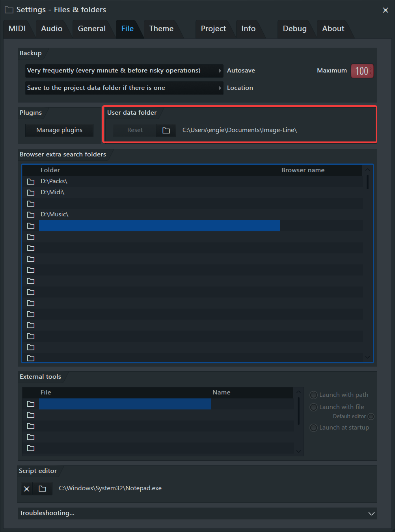Viewport: 395px width, 532px height.
Task: Click the folder icon beside D:\Packs\
Action: click(x=31, y=181)
